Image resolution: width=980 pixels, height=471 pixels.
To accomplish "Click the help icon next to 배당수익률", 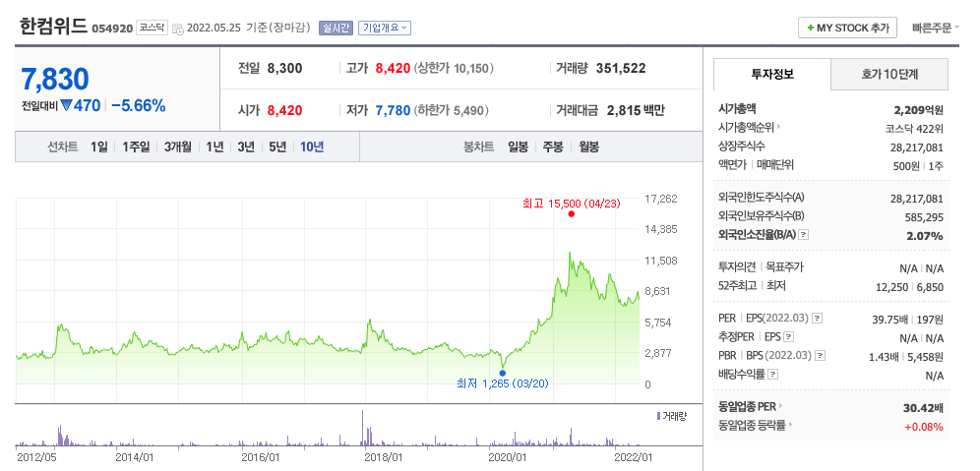I will [x=773, y=375].
